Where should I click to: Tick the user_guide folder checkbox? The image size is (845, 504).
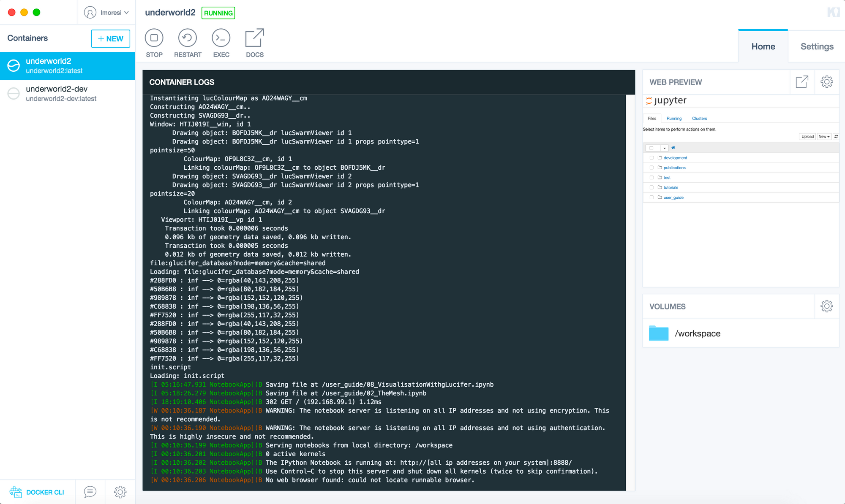pyautogui.click(x=651, y=198)
